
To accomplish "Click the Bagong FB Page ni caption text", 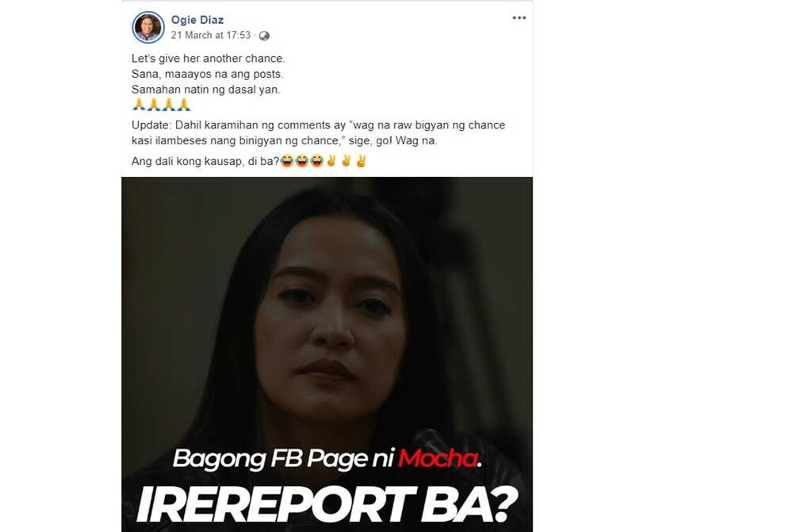I will 284,459.
